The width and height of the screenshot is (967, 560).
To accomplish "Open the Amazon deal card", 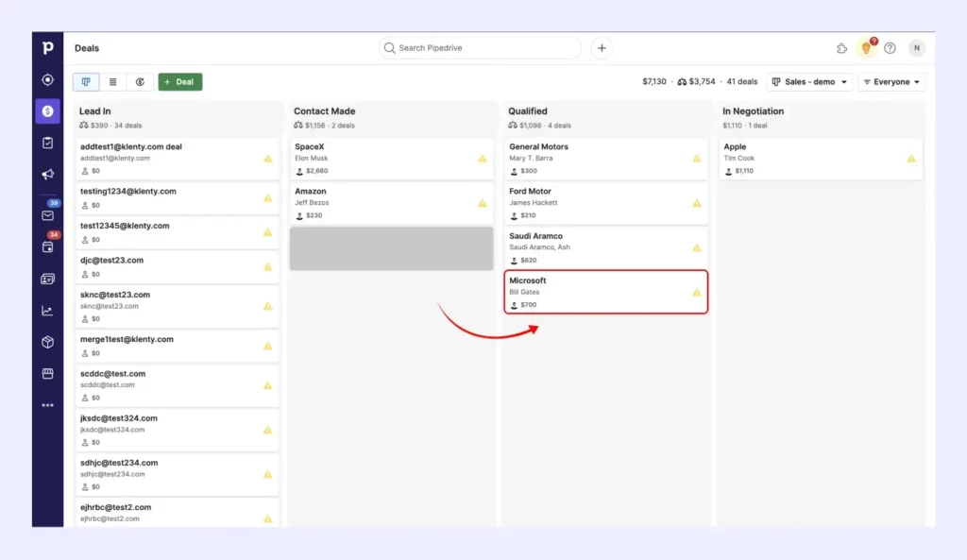I will tap(392, 203).
